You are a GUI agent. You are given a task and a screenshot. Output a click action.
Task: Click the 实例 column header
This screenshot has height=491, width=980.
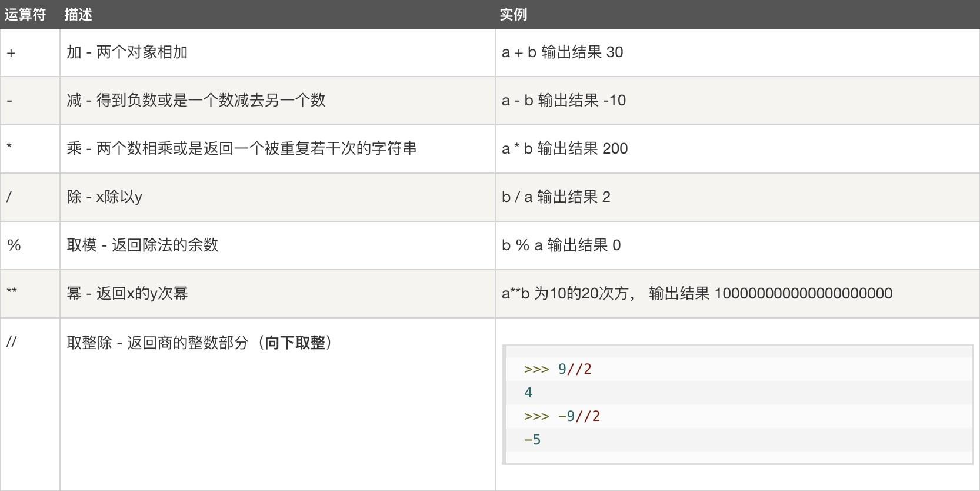click(x=513, y=15)
